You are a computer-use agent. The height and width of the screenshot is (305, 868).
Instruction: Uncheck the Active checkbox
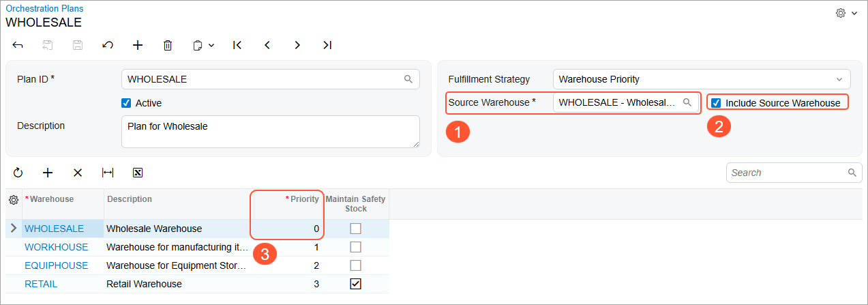pyautogui.click(x=126, y=103)
